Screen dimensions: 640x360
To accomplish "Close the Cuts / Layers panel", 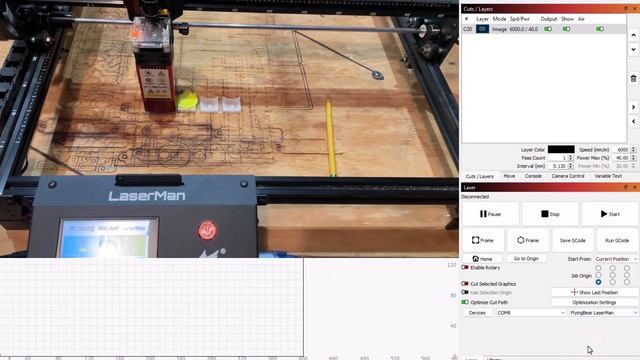I will 635,9.
